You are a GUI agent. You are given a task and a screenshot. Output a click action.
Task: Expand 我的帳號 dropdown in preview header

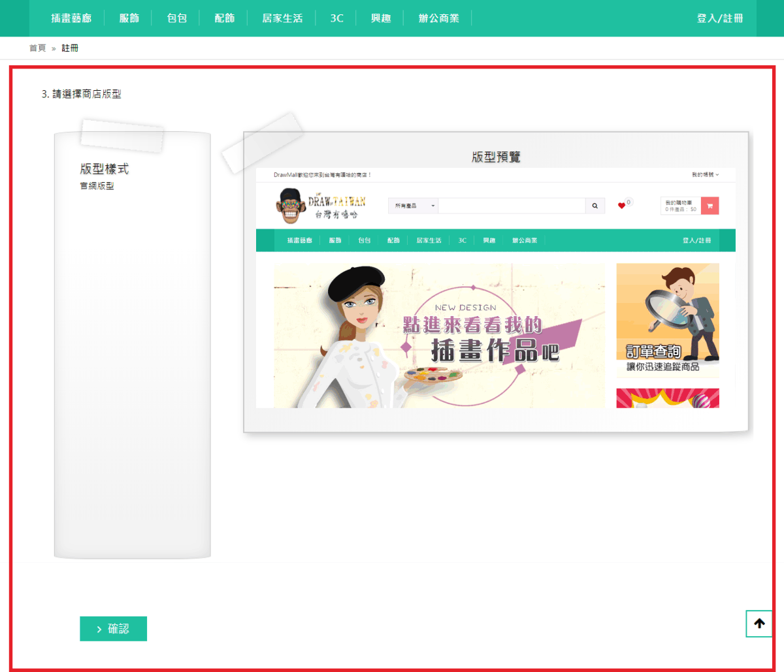(x=705, y=175)
